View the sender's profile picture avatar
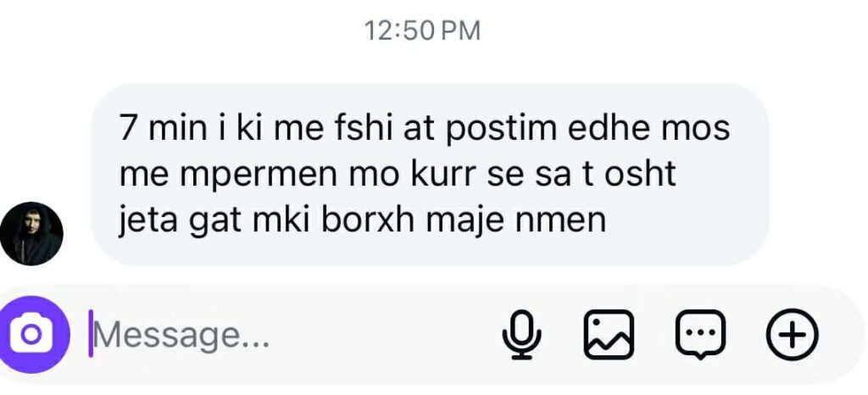Viewport: 868px width, 395px height. 31,233
